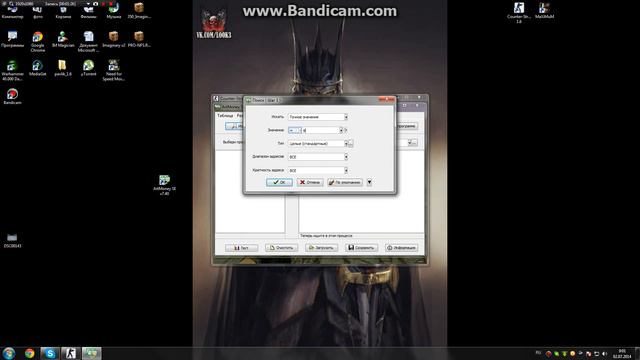The image size is (640, 360).
Task: Select the pavlik_1.6 folder icon
Action: pyautogui.click(x=62, y=68)
